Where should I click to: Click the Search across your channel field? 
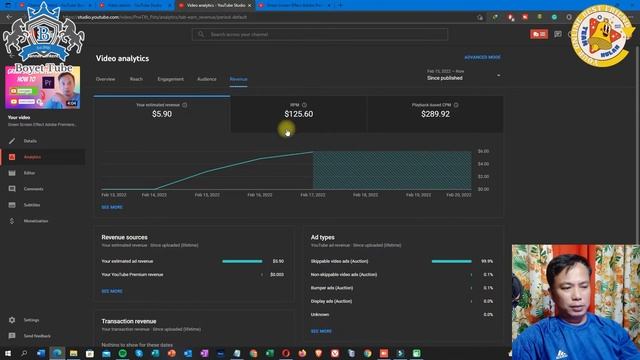[320, 34]
